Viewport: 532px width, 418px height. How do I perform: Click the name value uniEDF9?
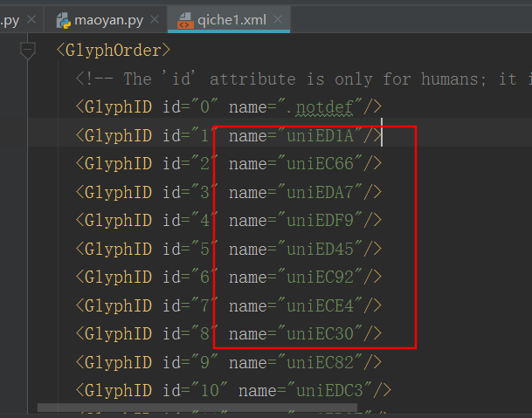click(x=320, y=221)
